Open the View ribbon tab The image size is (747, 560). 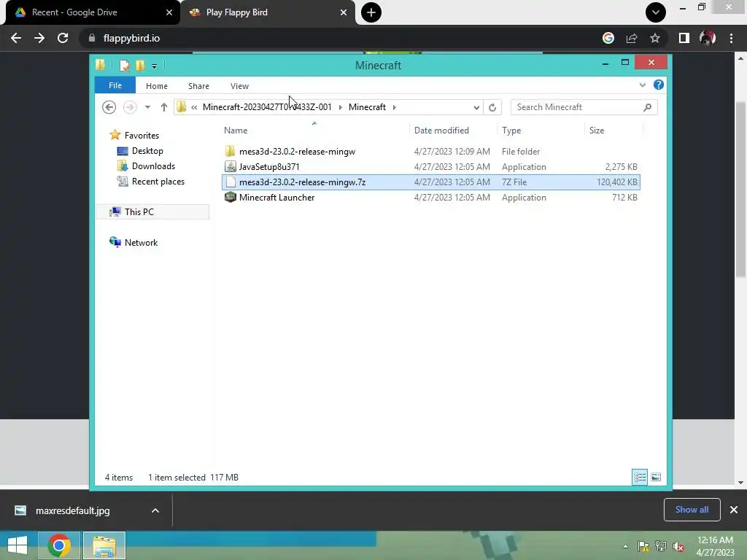(239, 86)
